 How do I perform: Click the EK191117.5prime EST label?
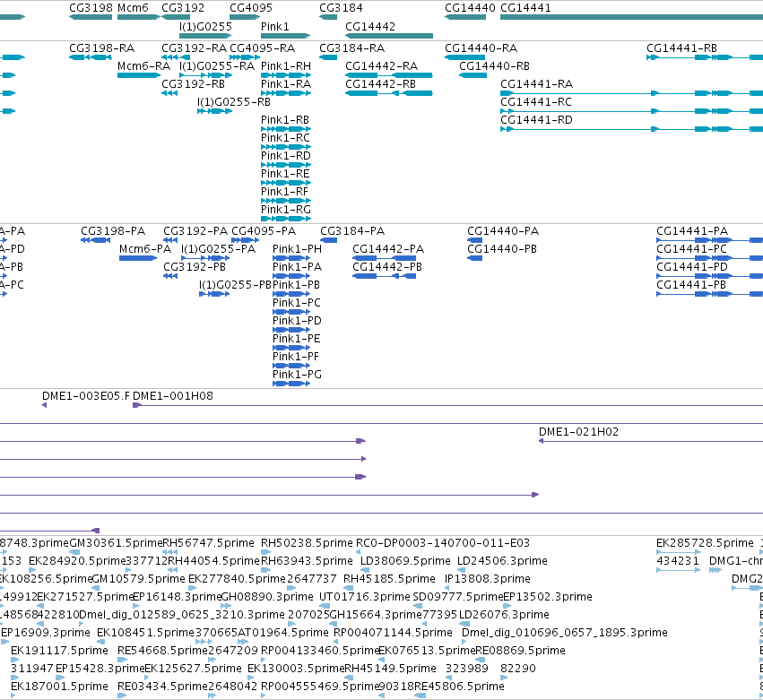click(59, 650)
